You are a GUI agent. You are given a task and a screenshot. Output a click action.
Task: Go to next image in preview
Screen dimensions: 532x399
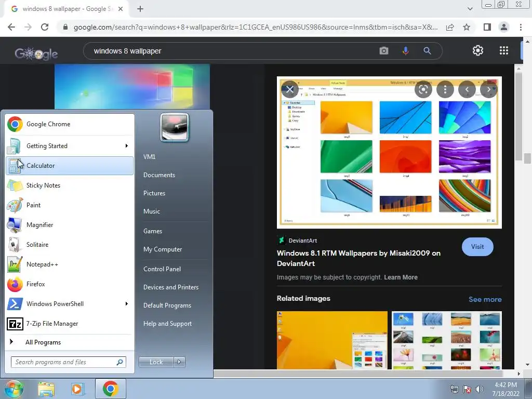[488, 89]
